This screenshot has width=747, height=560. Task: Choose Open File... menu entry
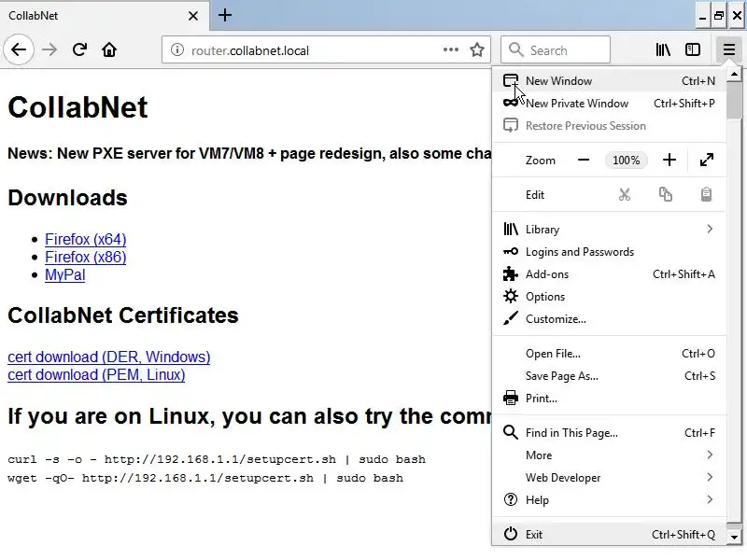[610, 354]
